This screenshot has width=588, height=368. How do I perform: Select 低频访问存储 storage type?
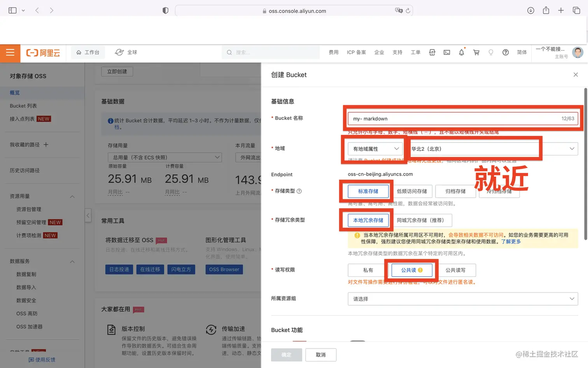point(412,191)
